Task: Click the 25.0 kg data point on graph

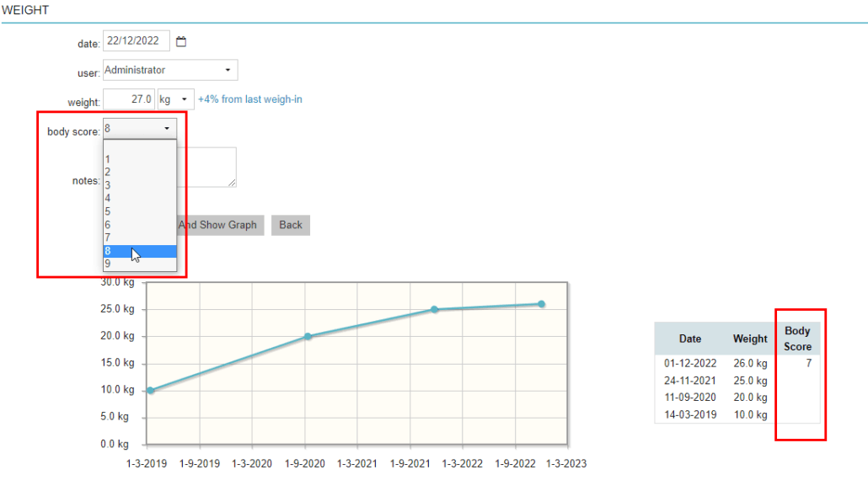Action: (434, 309)
